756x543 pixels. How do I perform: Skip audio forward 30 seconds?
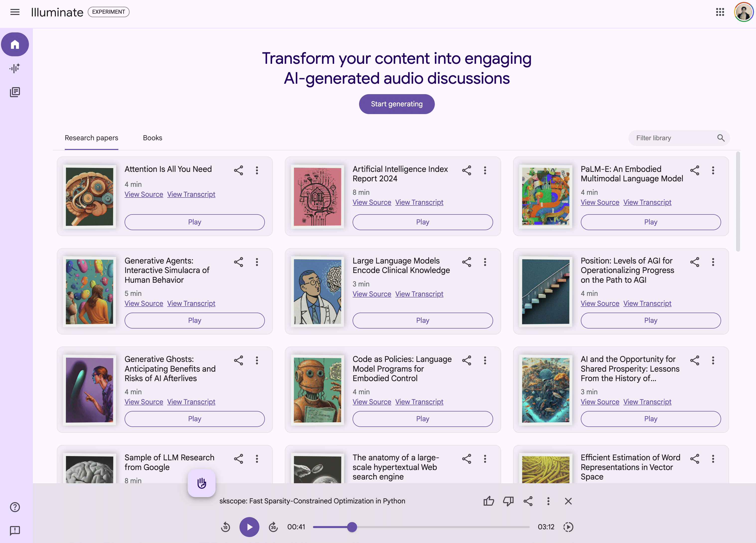coord(273,527)
